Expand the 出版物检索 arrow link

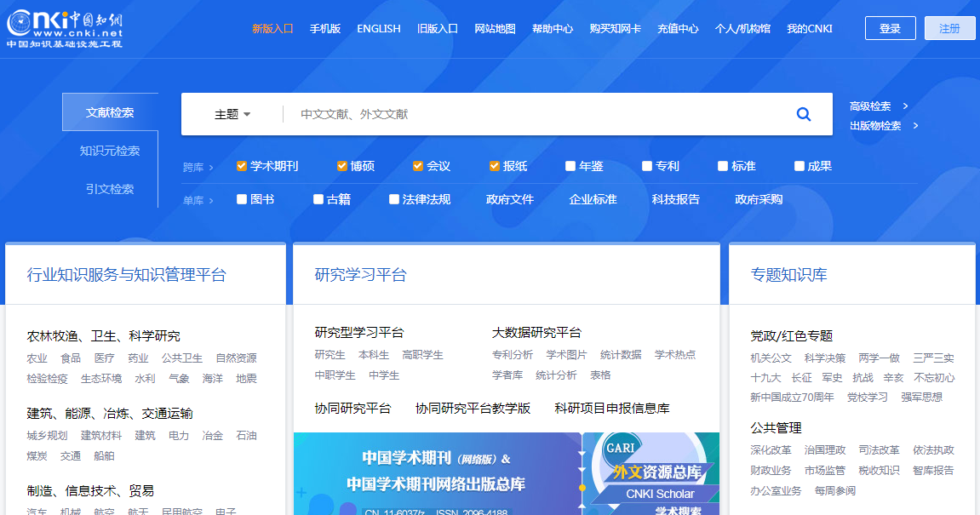point(884,126)
